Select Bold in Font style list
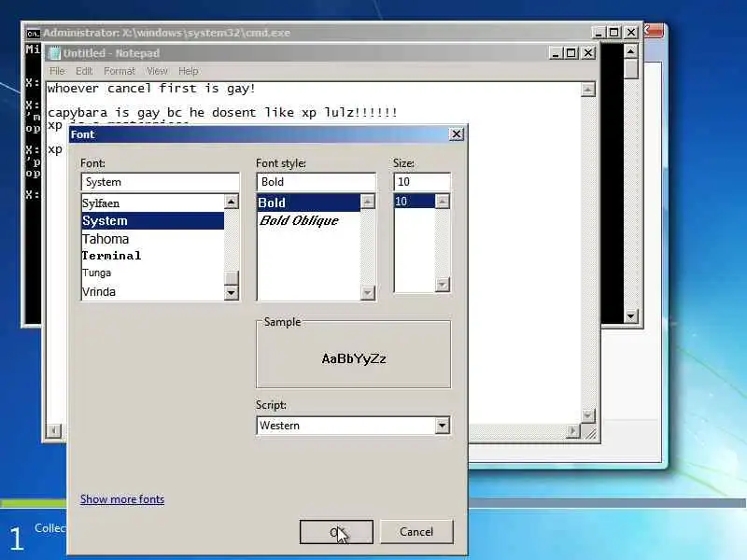The height and width of the screenshot is (560, 747). pyautogui.click(x=309, y=203)
